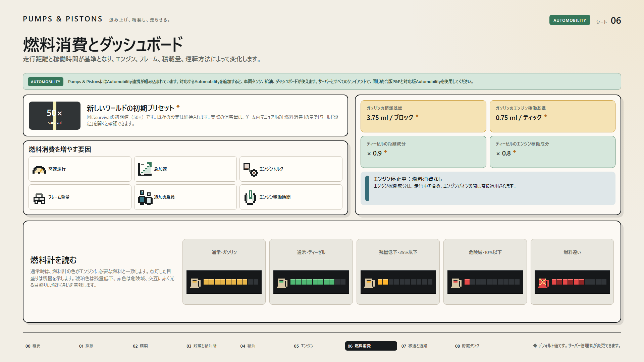Click the additional passengers icon
This screenshot has height=362, width=644.
tap(145, 197)
